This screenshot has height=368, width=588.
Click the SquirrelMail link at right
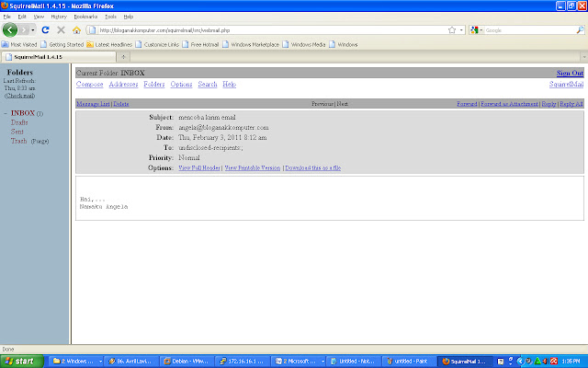click(566, 84)
